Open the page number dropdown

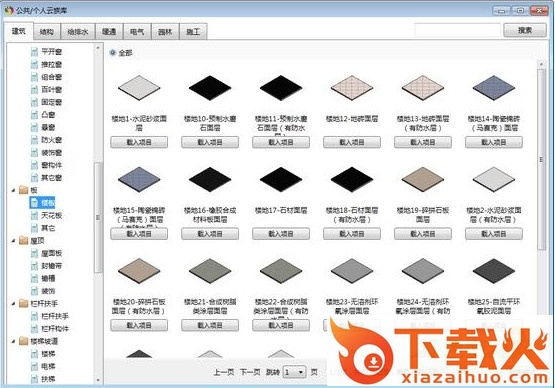(294, 372)
